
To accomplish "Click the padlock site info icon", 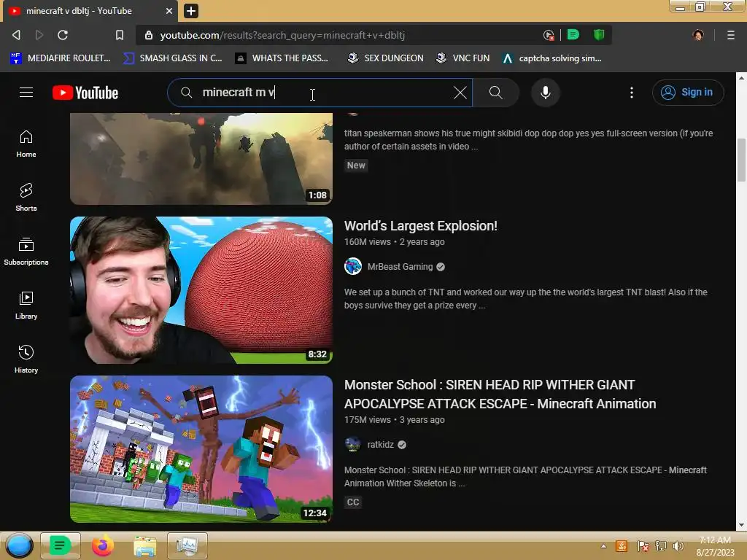I will (149, 35).
